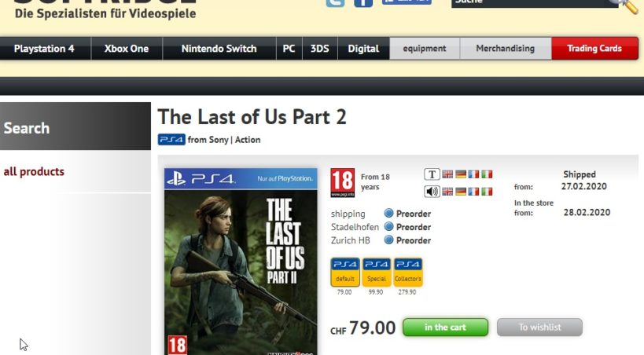Click the magnifying glass search icon
This screenshot has width=644, height=355.
[x=626, y=5]
